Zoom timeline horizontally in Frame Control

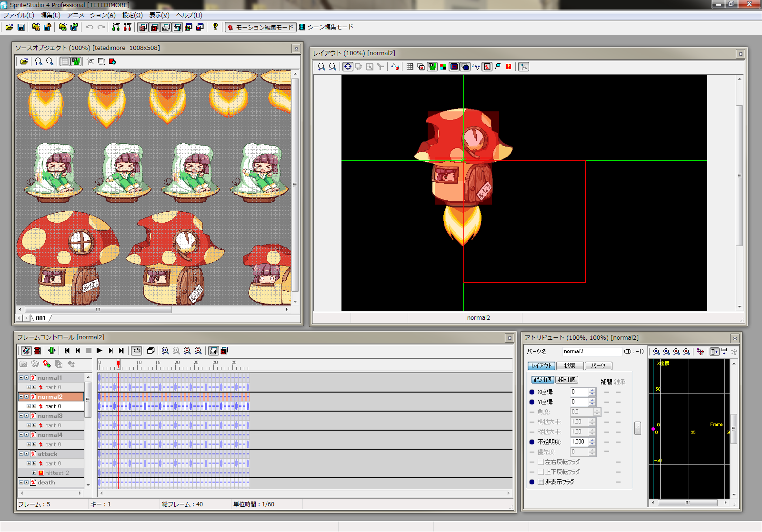click(165, 351)
